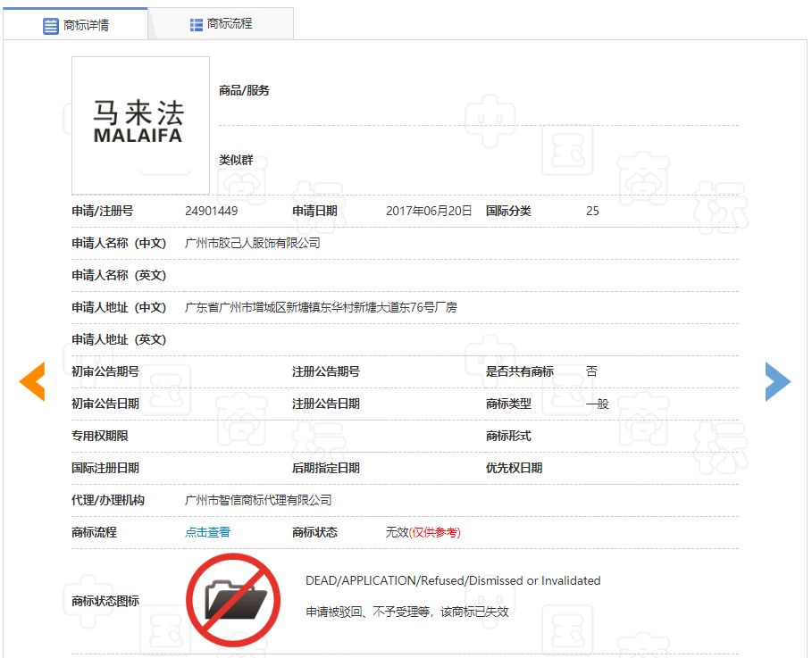Open the 点击查看 trademark process link

click(x=207, y=532)
